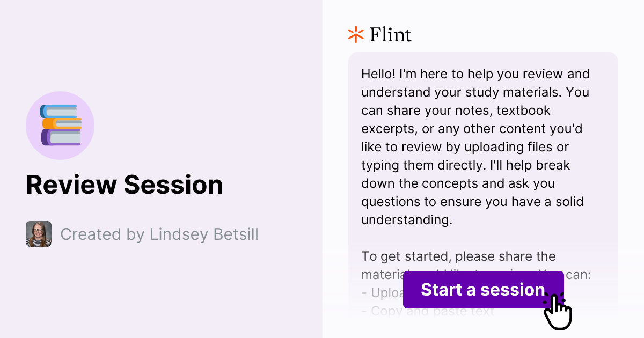Open the Flint home via the wordmark

[x=390, y=34]
